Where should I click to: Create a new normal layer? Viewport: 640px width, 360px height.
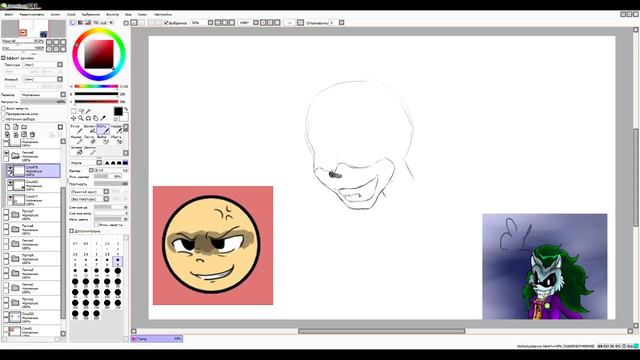pyautogui.click(x=7, y=127)
